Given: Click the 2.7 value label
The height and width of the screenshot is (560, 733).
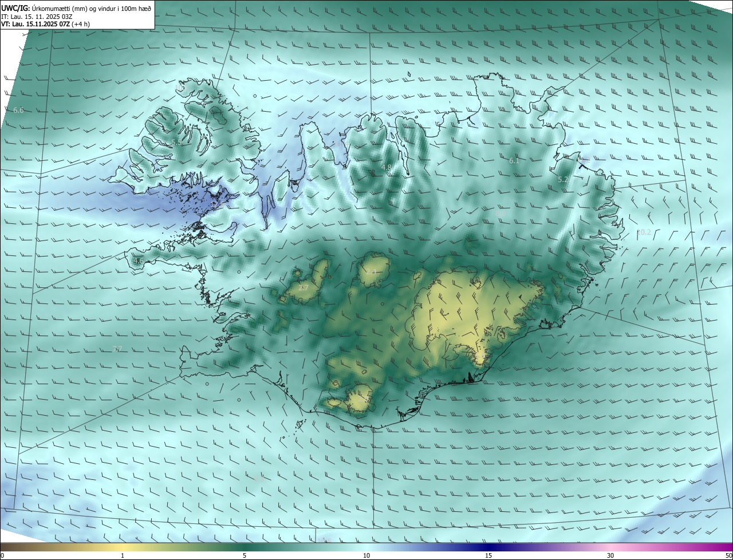Looking at the screenshot, I should (304, 288).
